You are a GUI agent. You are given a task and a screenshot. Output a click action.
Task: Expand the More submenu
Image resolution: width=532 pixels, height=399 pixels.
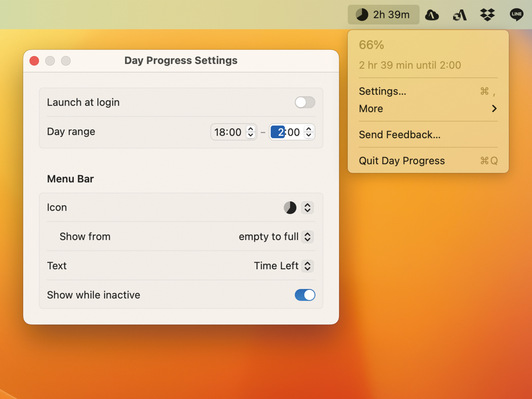click(x=428, y=109)
